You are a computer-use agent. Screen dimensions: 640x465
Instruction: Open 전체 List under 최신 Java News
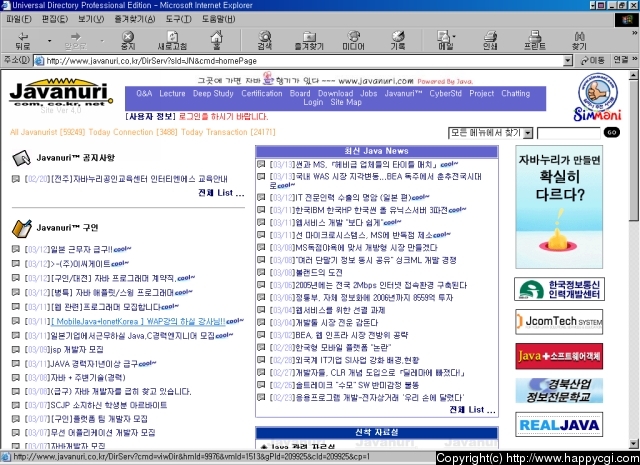click(x=472, y=409)
